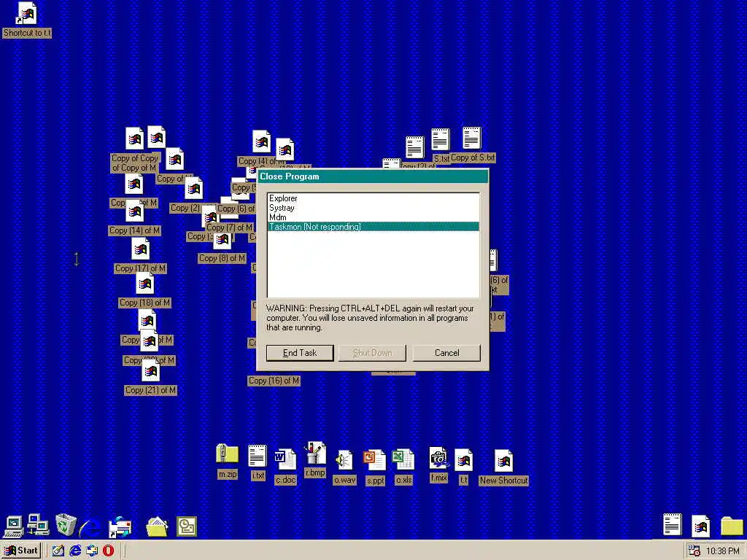This screenshot has width=747, height=560.
Task: Select the Recycle Bin desktop icon
Action: coord(65,525)
